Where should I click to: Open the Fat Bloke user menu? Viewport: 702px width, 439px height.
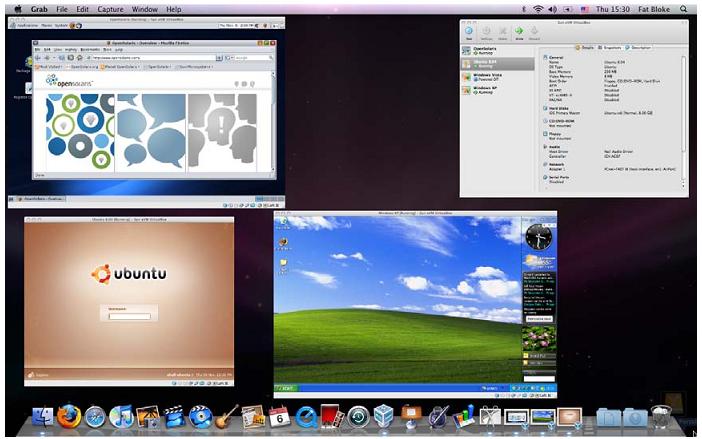coord(654,9)
